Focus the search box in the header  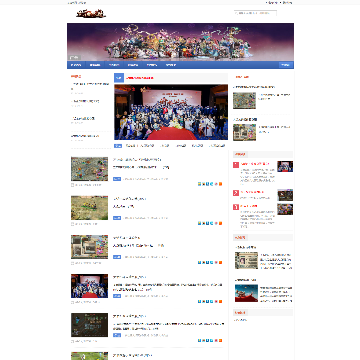coord(255,13)
